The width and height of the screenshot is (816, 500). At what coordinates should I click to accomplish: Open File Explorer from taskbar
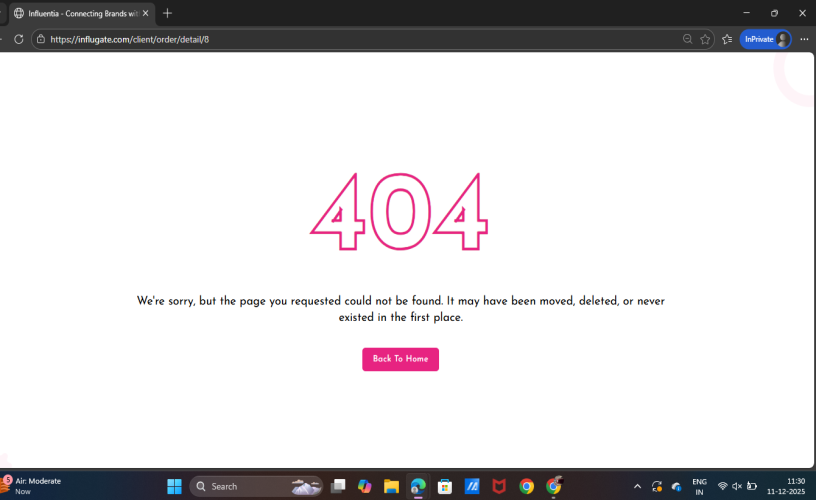pos(392,486)
